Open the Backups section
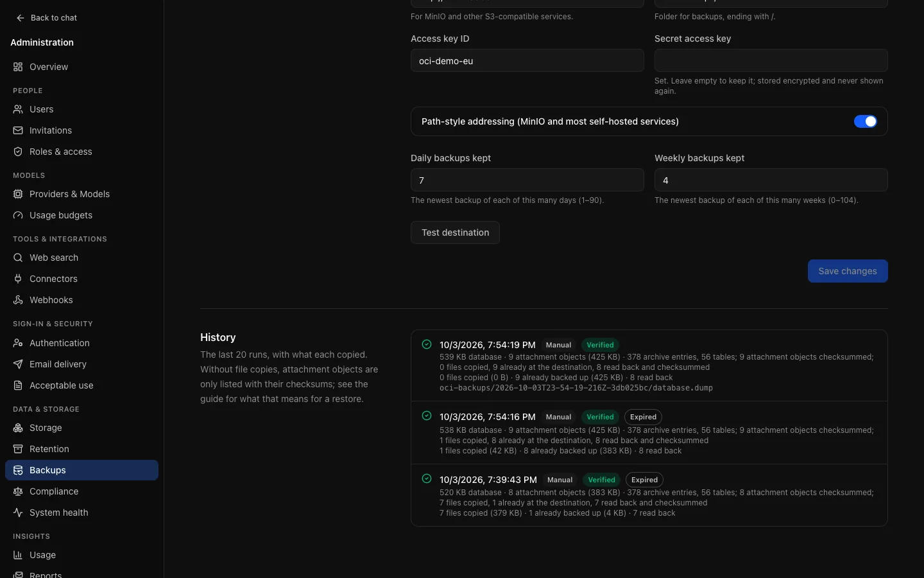 click(x=81, y=470)
